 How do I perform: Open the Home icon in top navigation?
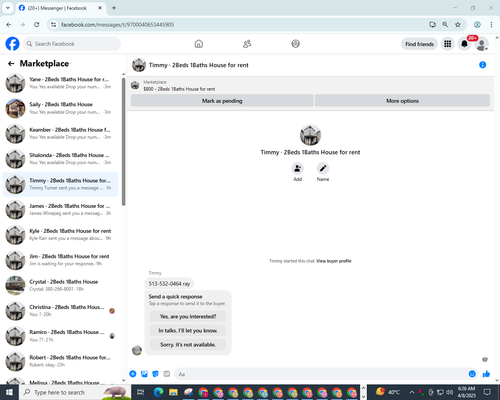pyautogui.click(x=199, y=44)
